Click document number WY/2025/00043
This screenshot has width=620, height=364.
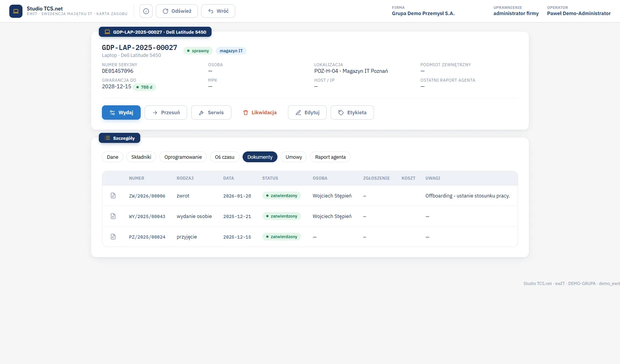click(x=147, y=216)
